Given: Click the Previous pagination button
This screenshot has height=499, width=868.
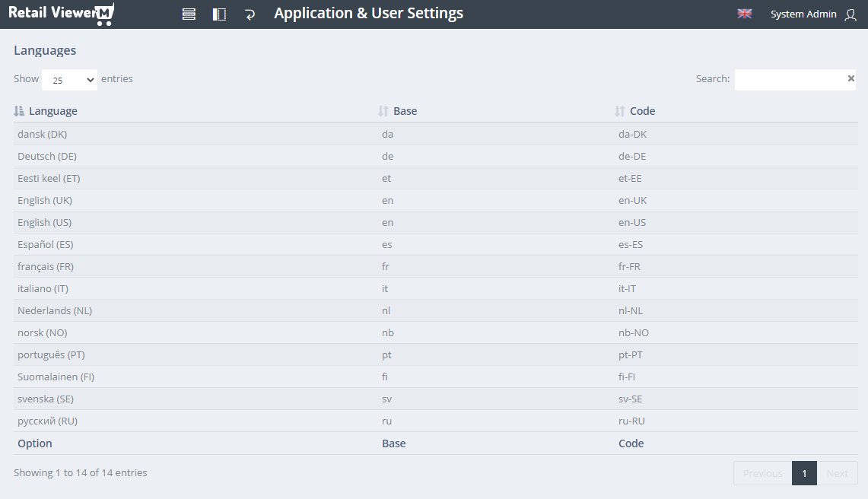Looking at the screenshot, I should pyautogui.click(x=763, y=473).
